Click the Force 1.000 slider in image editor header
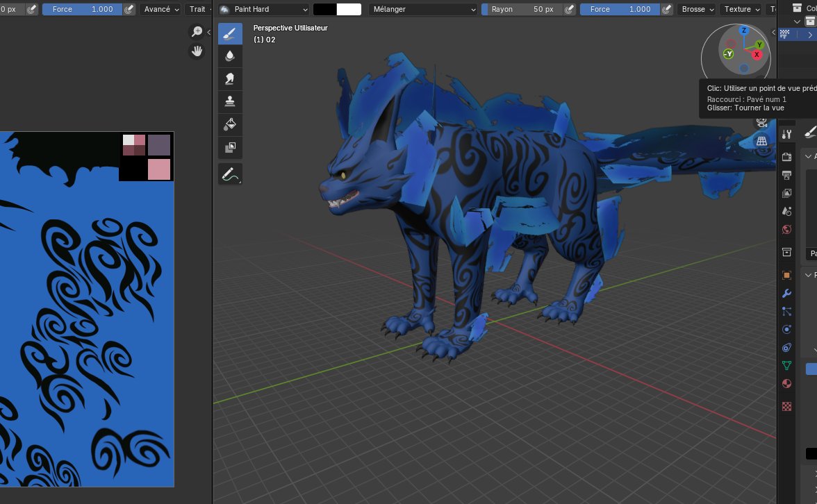The image size is (817, 504). 82,10
